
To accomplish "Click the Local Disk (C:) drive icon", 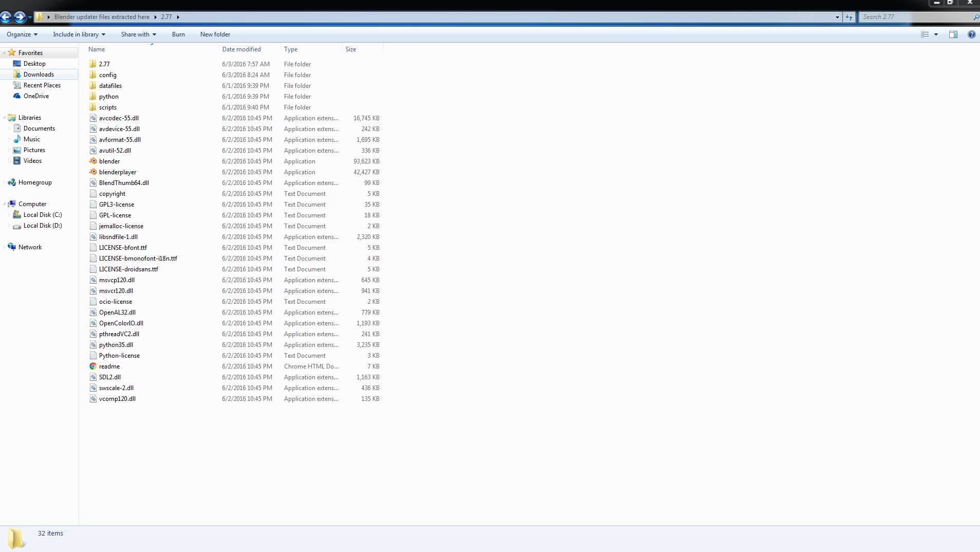I will tap(17, 215).
